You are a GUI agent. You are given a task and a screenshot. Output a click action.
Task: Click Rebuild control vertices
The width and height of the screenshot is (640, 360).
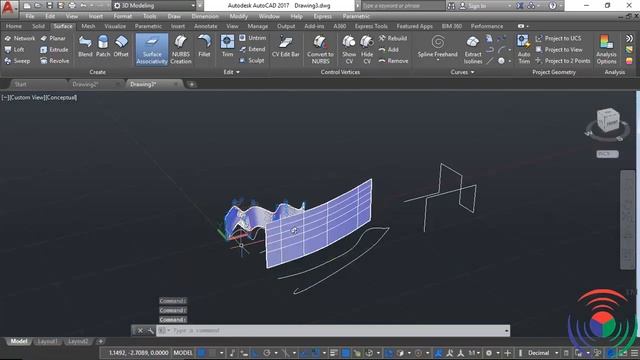(393, 38)
